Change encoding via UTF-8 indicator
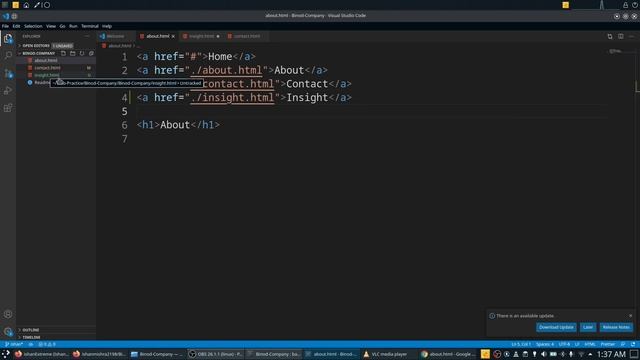Screen dimensions: 640x360 [564, 344]
